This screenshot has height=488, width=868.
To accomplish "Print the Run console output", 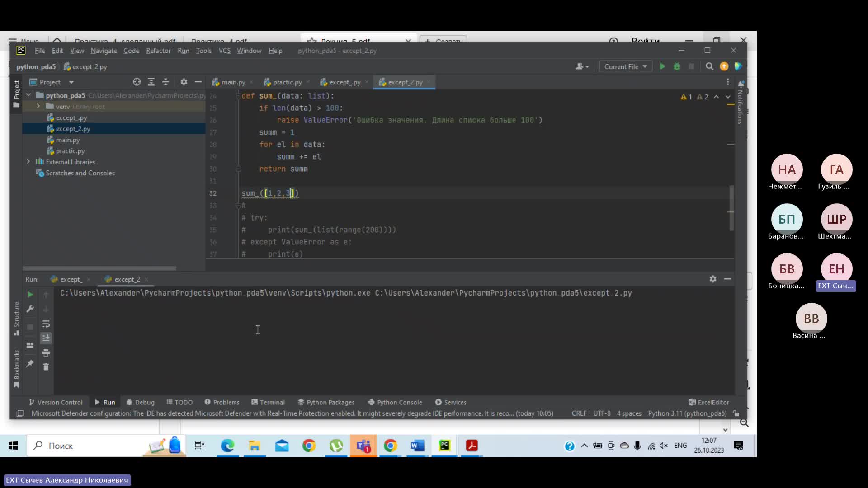I will coord(46,352).
